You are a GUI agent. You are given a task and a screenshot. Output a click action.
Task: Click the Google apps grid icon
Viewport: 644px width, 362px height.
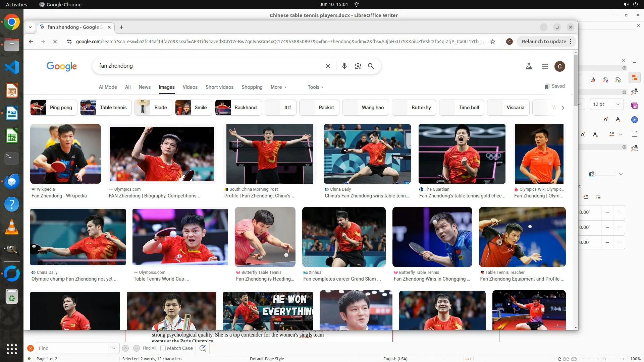(x=545, y=66)
